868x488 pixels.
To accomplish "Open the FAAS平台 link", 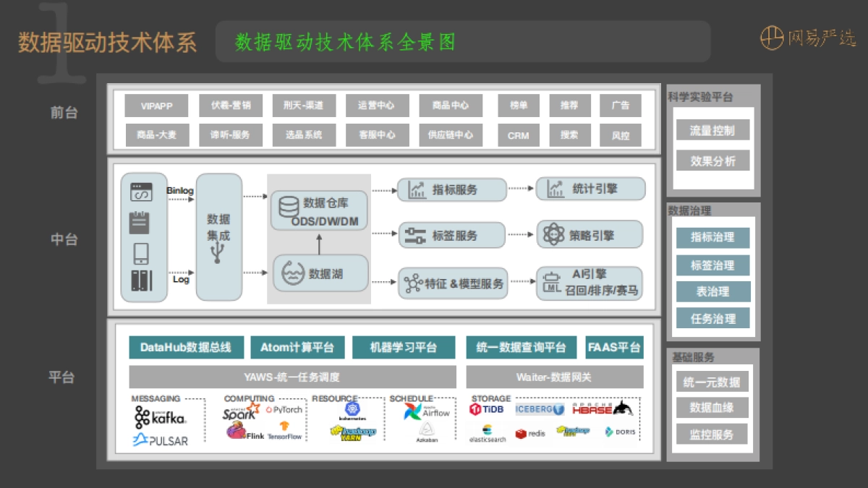I will point(614,347).
